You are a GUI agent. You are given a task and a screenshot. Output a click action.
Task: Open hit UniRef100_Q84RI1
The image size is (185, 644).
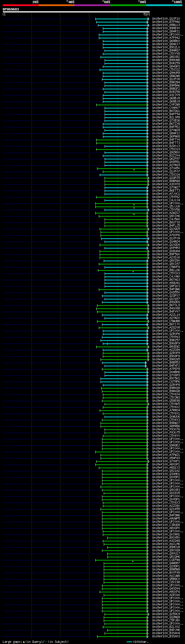pyautogui.click(x=166, y=32)
